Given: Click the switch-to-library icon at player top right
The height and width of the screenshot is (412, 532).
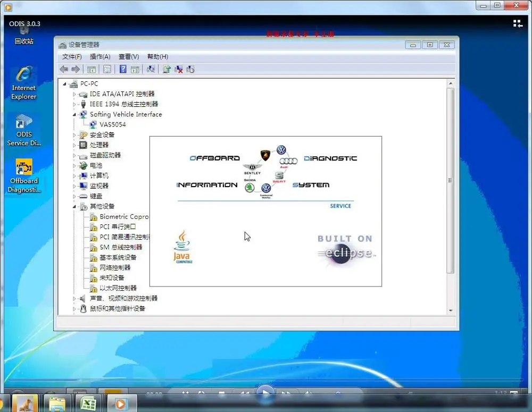Looking at the screenshot, I should [518, 23].
